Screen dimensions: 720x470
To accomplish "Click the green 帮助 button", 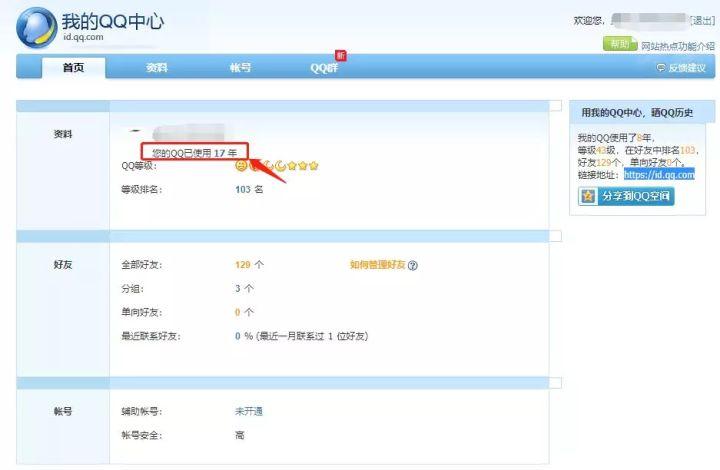I will coord(620,44).
